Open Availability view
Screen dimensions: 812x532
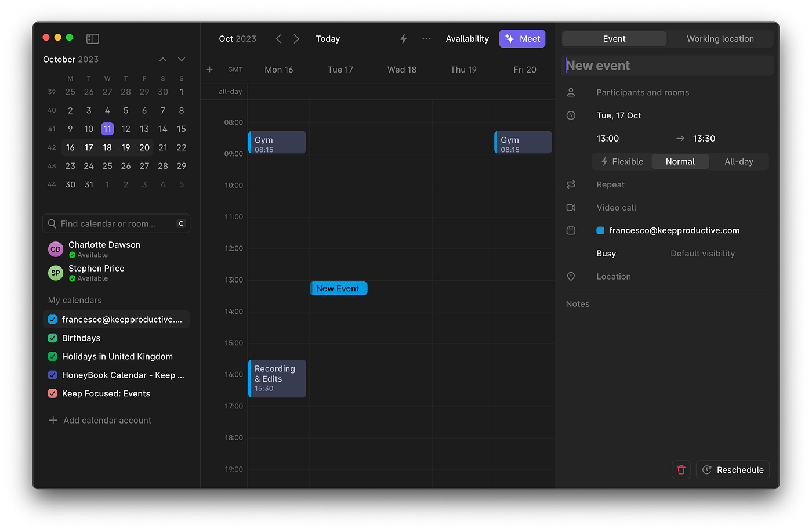(467, 39)
